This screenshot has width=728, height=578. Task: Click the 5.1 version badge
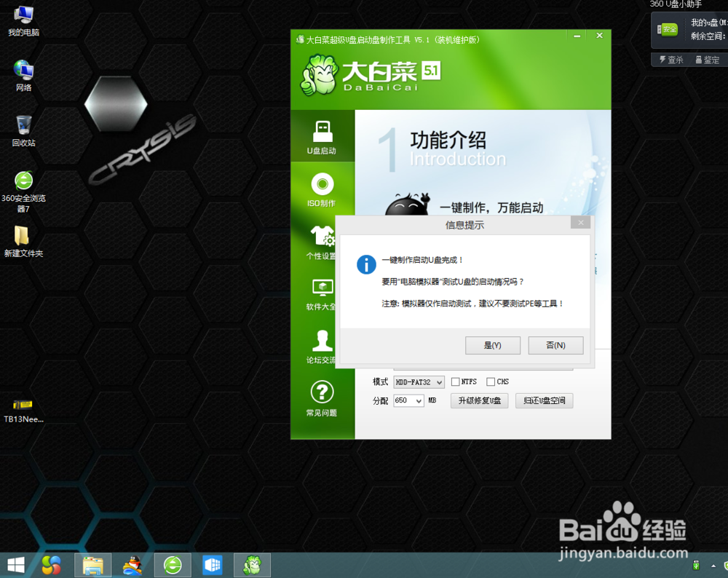pyautogui.click(x=431, y=71)
